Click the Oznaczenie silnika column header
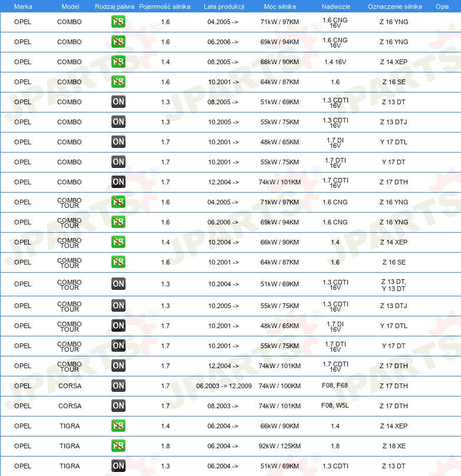 (x=395, y=6)
